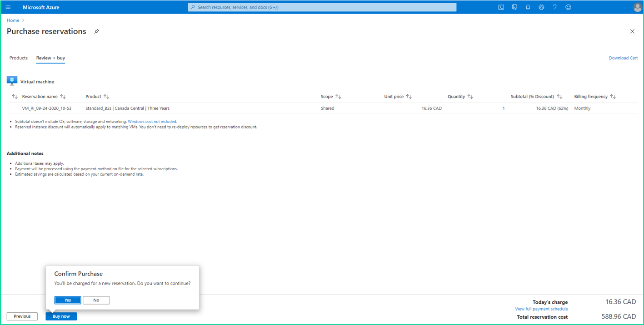
Task: Open the Directory and subscription filter icon
Action: click(514, 7)
